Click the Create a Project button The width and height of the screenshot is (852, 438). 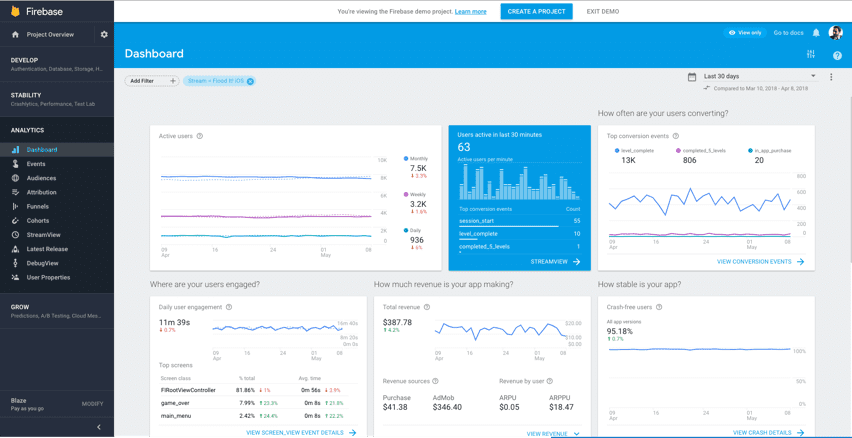click(x=536, y=11)
